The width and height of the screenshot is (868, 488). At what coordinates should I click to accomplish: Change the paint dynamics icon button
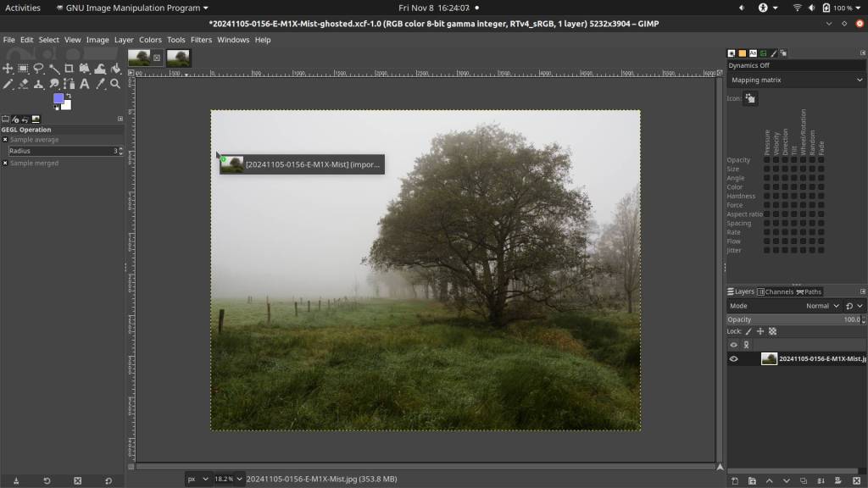coord(750,98)
